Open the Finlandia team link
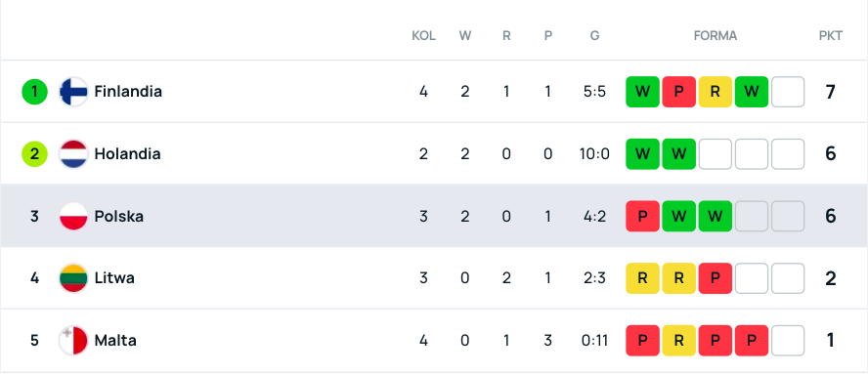This screenshot has height=374, width=868. [128, 91]
